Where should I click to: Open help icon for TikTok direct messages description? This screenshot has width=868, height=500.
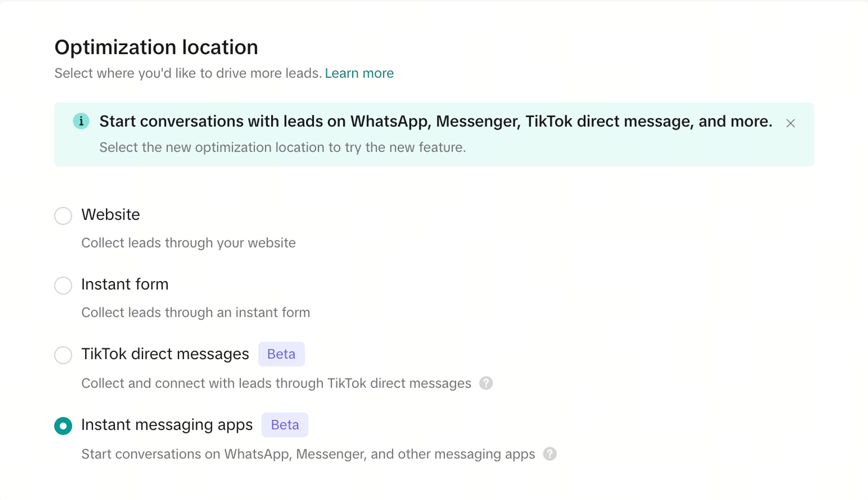(486, 383)
